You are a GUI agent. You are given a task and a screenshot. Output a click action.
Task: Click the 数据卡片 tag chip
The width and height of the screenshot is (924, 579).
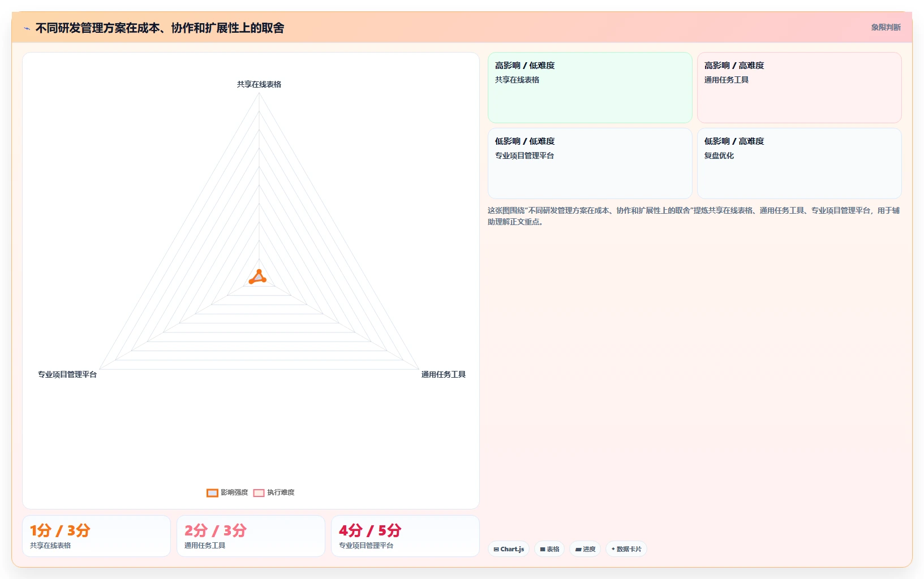coord(626,549)
